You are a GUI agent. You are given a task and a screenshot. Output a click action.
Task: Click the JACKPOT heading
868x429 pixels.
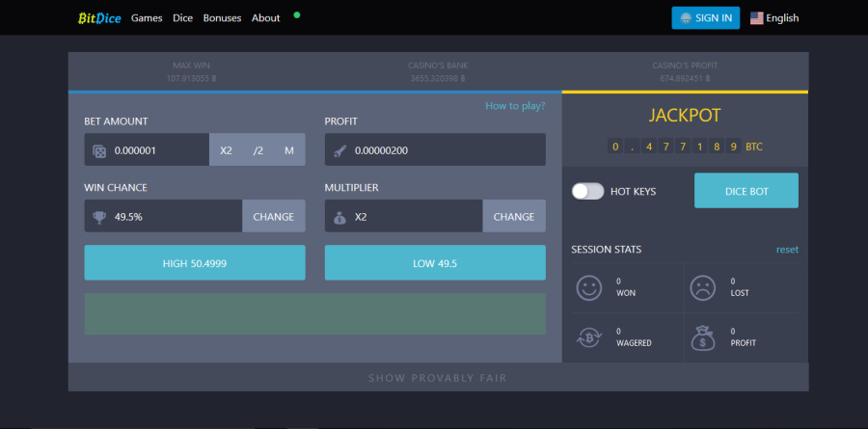click(685, 115)
